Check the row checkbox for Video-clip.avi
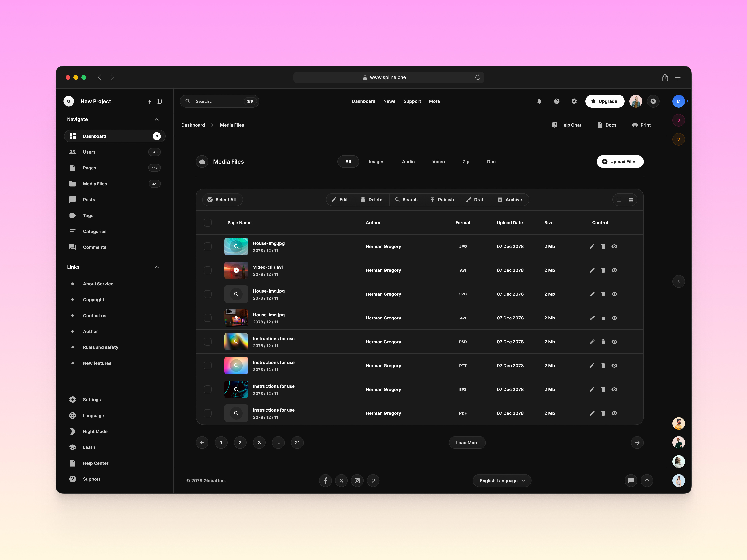The image size is (747, 560). (208, 270)
